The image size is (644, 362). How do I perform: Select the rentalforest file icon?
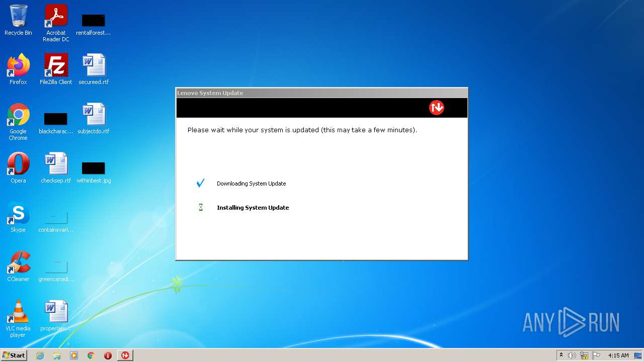pos(94,24)
